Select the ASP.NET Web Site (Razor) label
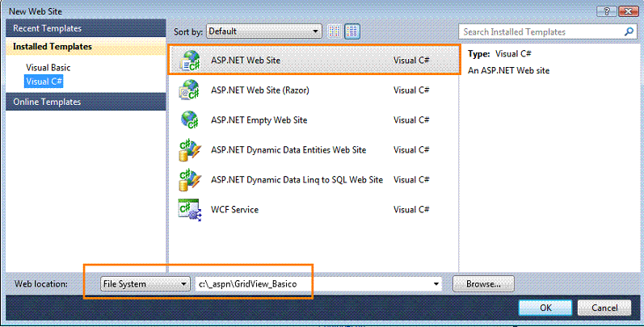 260,90
